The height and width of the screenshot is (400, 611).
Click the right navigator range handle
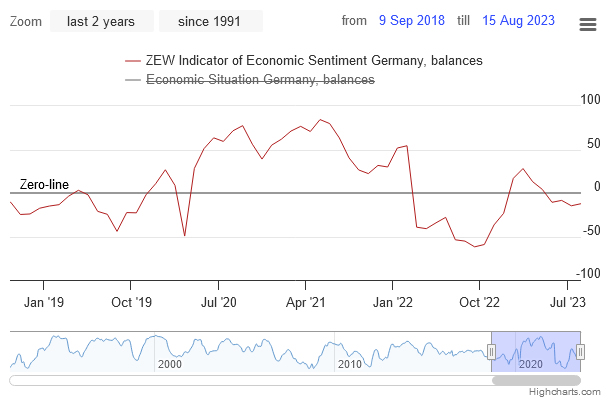point(580,350)
